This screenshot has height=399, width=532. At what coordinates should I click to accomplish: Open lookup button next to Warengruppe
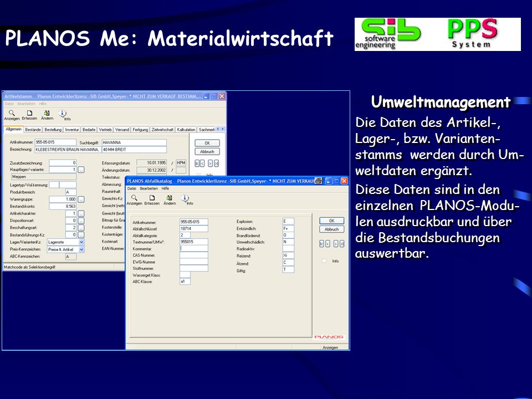81,199
